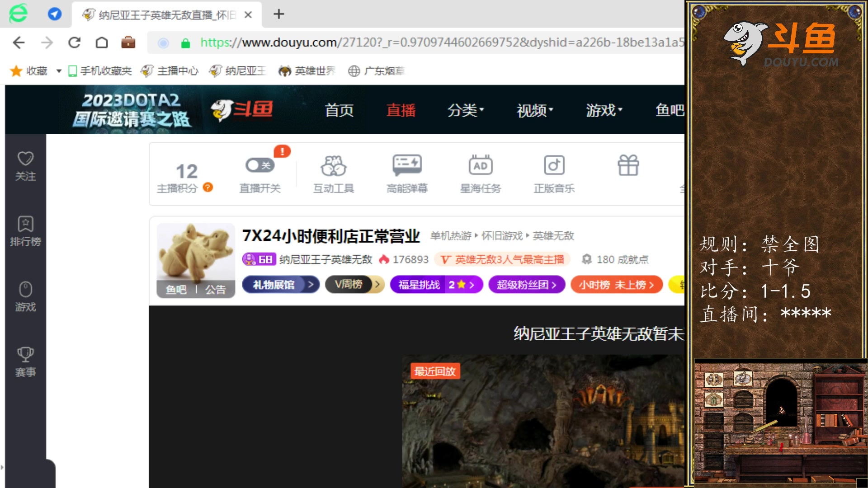Click the Heroes game room thumbnail in the overlay
Viewport: 868px width, 488px height.
(781, 422)
